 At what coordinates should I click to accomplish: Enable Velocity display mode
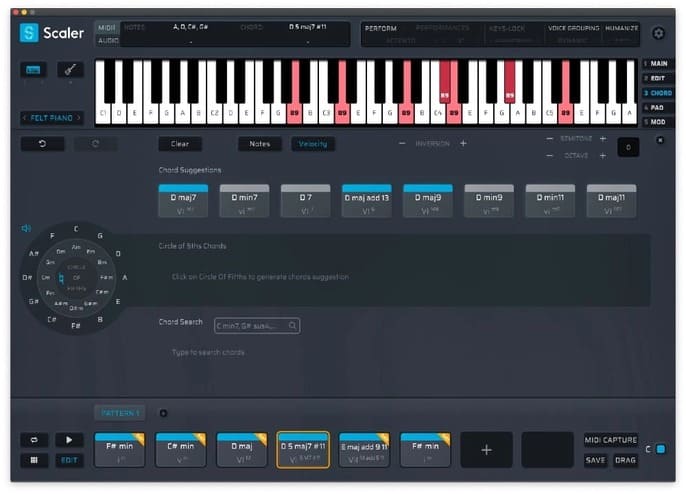pyautogui.click(x=313, y=144)
